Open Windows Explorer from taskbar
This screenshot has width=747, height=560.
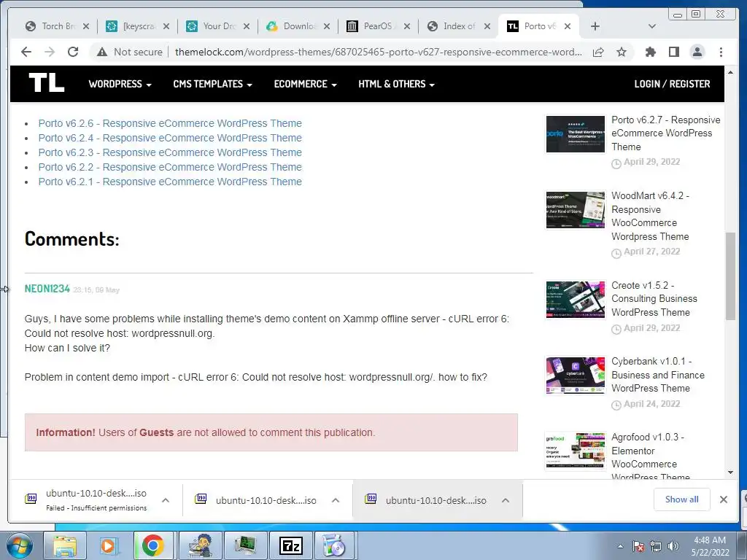pyautogui.click(x=64, y=545)
